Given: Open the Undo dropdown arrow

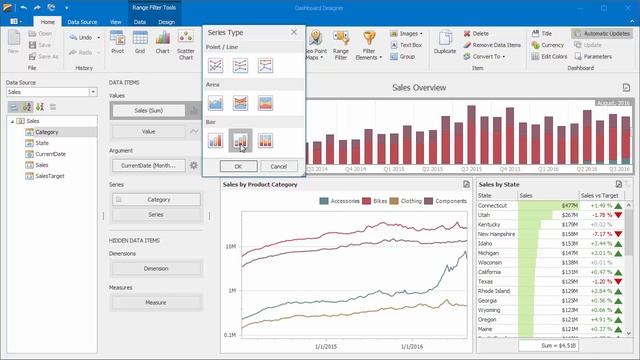Looking at the screenshot, I should point(98,38).
